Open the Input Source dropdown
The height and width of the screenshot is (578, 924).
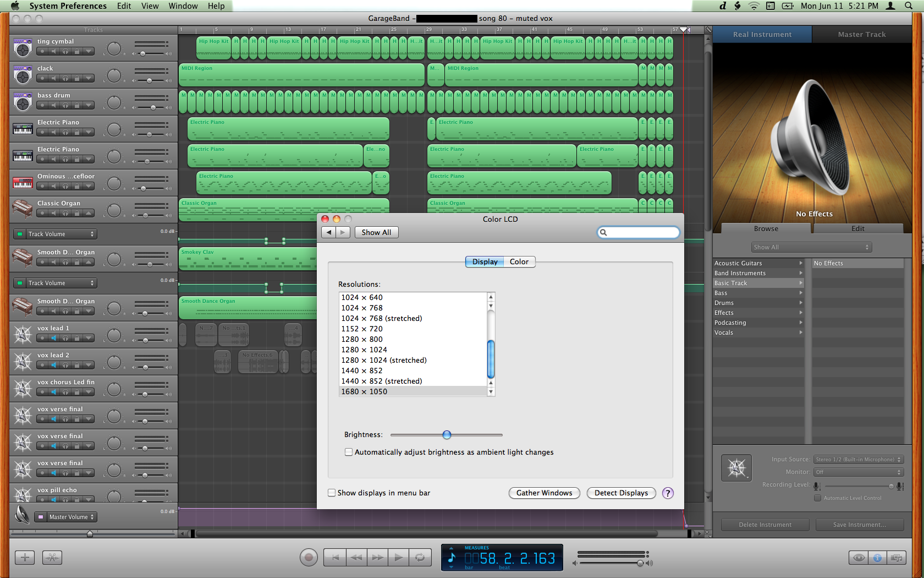point(859,459)
